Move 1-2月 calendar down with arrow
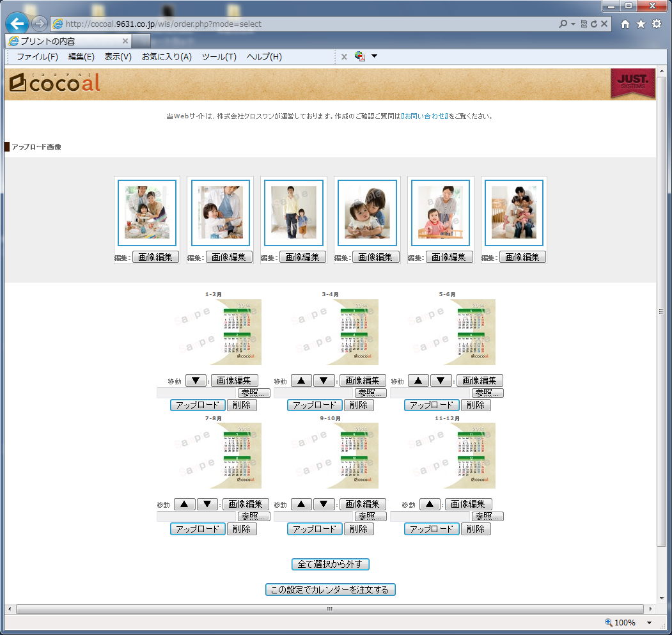 click(196, 380)
